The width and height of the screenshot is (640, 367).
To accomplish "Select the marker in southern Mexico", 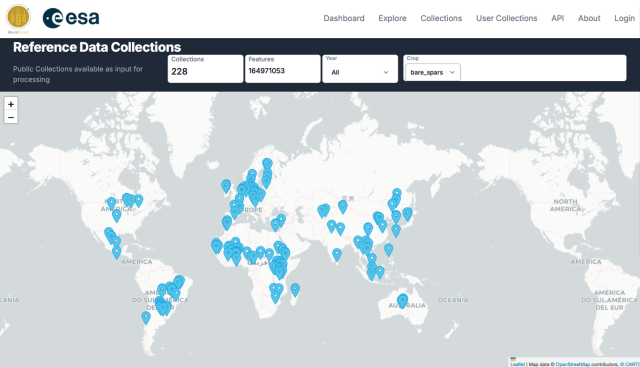I will (x=117, y=252).
